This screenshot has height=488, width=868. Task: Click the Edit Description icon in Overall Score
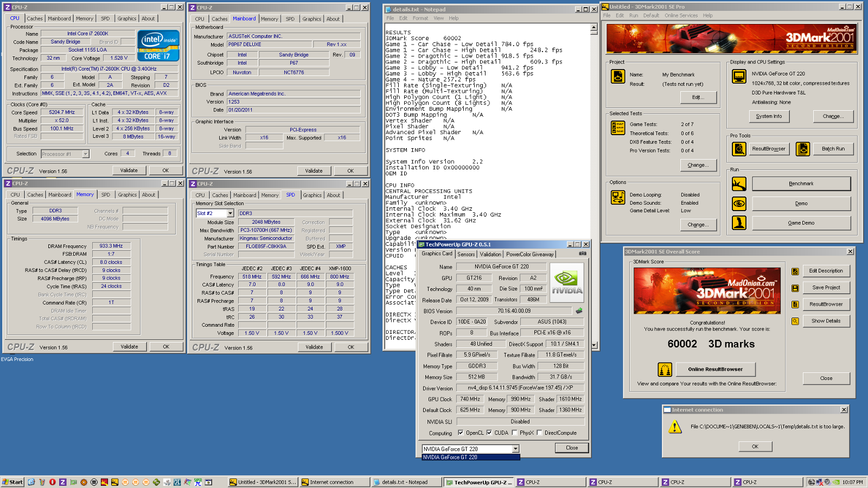(x=795, y=271)
